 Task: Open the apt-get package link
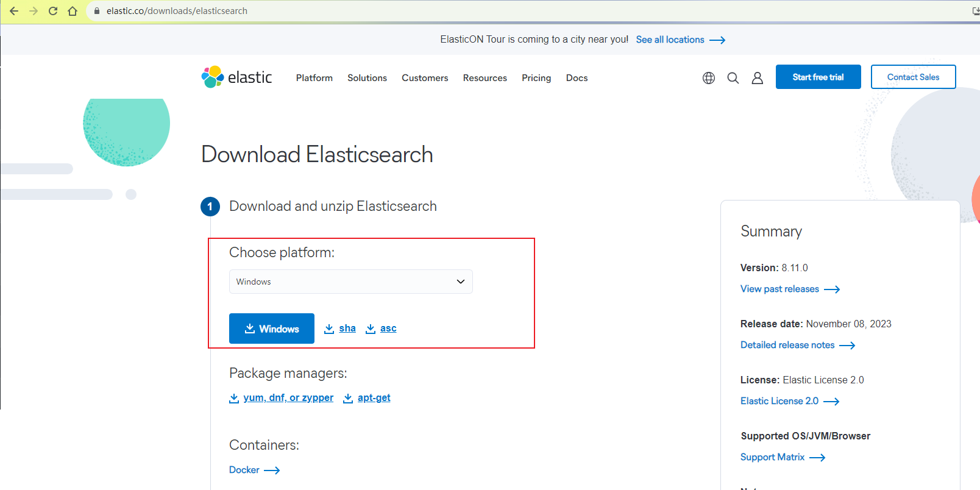click(x=367, y=398)
